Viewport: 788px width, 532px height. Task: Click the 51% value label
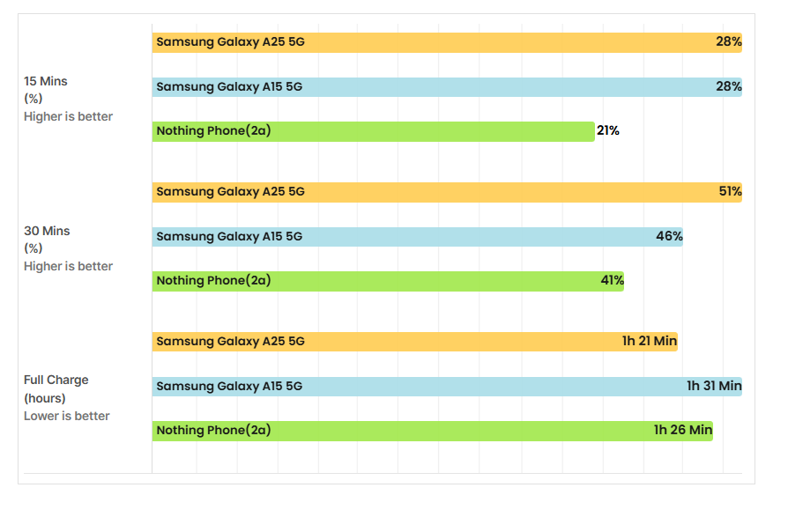point(730,192)
